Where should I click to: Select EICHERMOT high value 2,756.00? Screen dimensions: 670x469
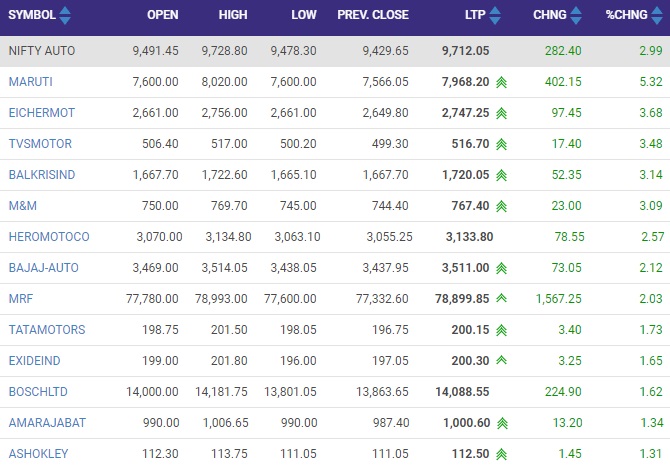(x=224, y=113)
